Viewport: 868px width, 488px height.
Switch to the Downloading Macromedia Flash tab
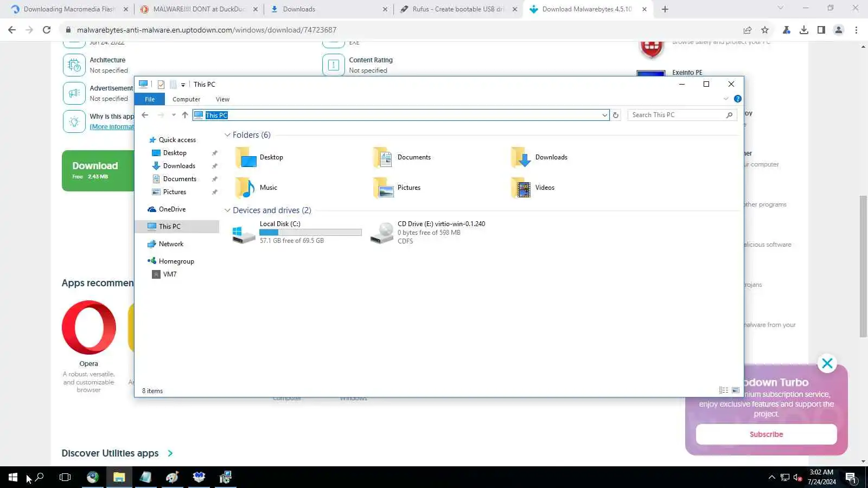click(x=69, y=9)
